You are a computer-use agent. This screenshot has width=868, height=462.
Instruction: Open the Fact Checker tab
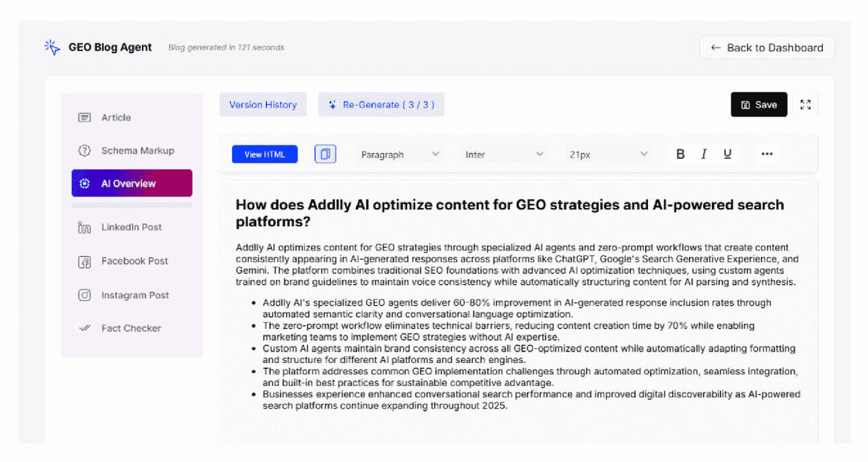coord(132,328)
